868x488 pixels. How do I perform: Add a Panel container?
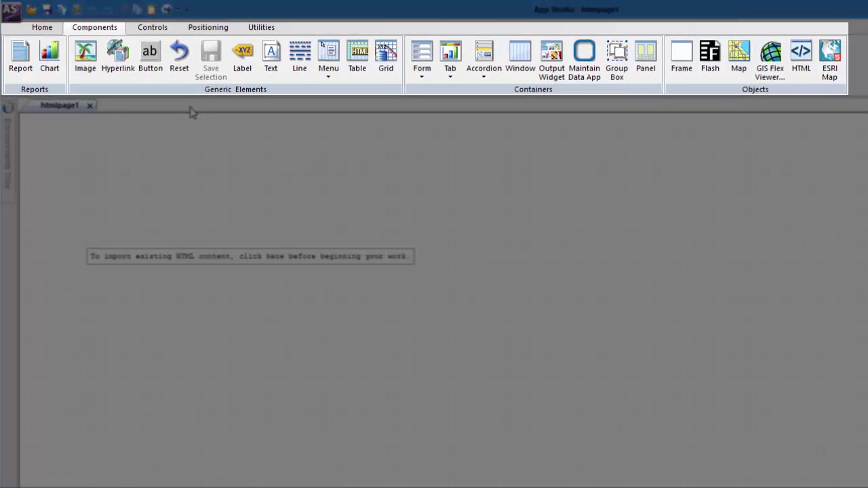[x=646, y=57]
